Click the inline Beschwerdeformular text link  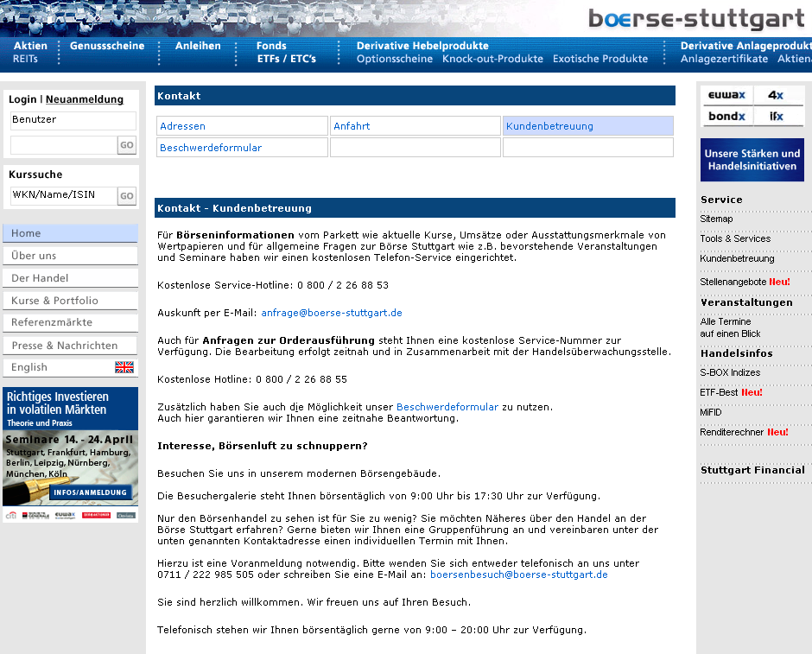point(447,407)
